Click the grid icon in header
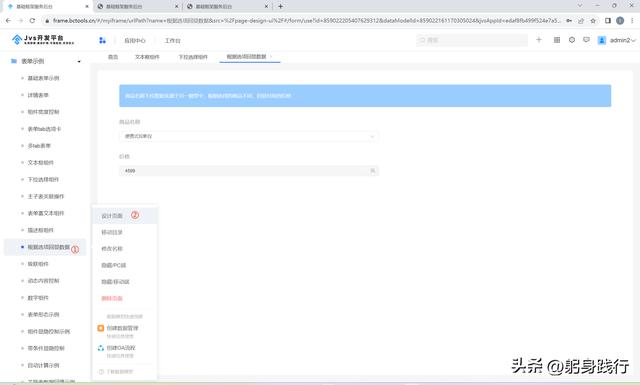This screenshot has height=385, width=640. coord(557,40)
